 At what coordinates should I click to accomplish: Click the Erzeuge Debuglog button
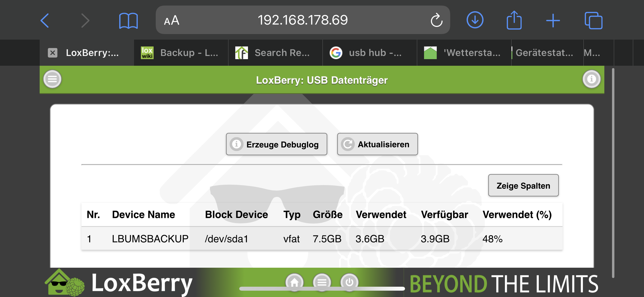coord(277,144)
